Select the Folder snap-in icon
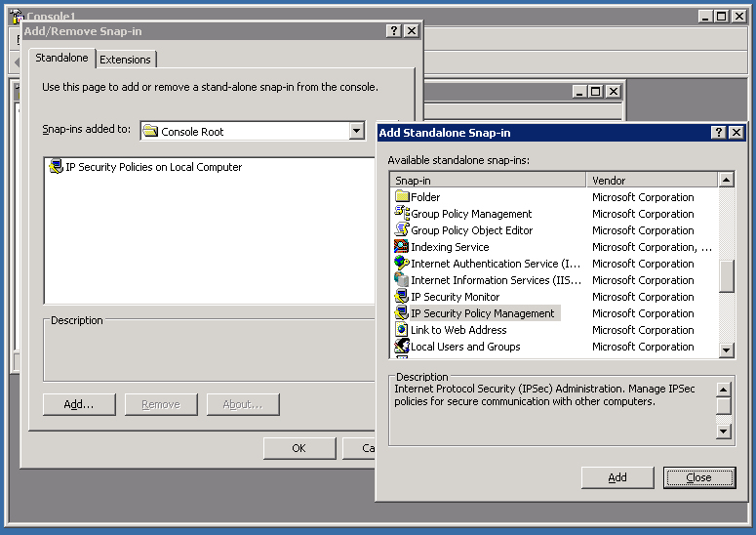Screen dimensions: 756x535 (401, 197)
